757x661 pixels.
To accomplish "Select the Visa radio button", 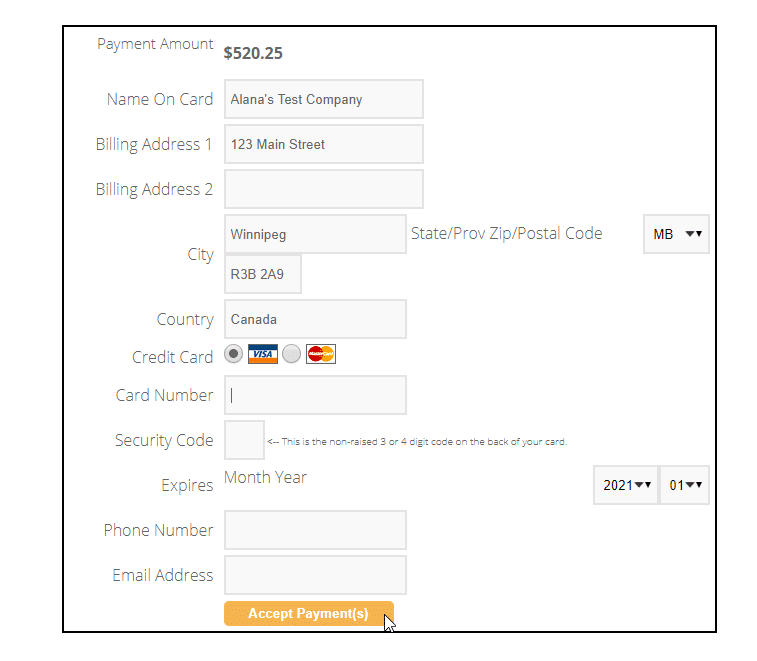I will tap(234, 354).
